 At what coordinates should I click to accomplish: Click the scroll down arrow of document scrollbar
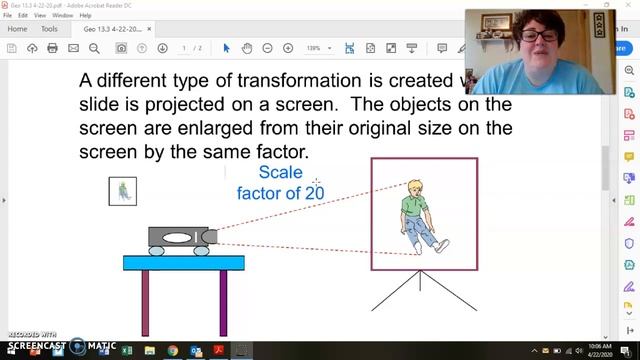(605, 337)
